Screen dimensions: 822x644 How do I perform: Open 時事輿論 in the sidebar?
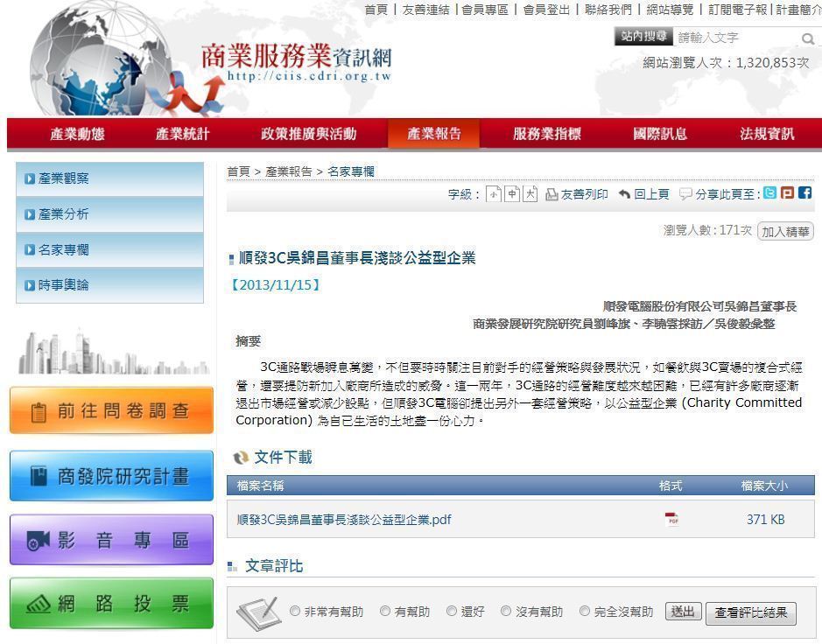(64, 284)
